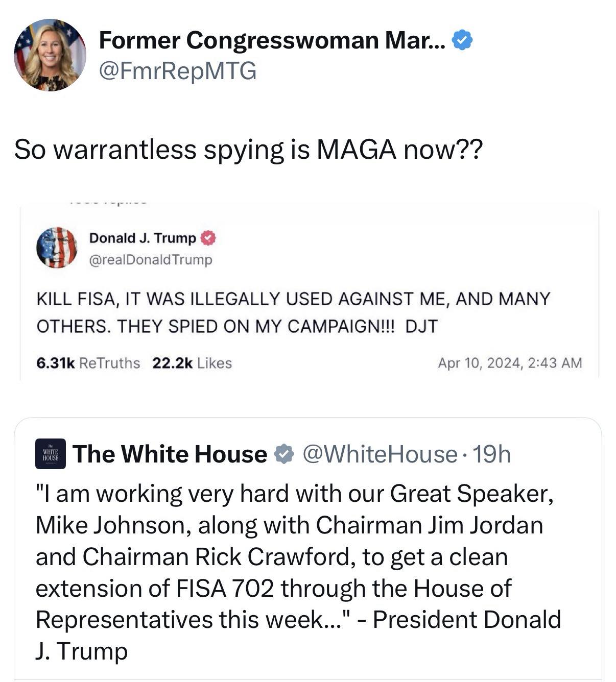Click the 19h timestamp on quoted post
This screenshot has width=616, height=682.
point(491,454)
